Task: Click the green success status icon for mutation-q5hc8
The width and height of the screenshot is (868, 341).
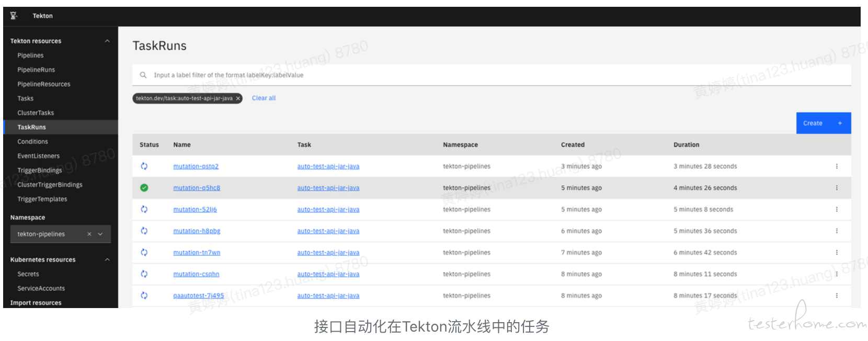Action: click(144, 188)
